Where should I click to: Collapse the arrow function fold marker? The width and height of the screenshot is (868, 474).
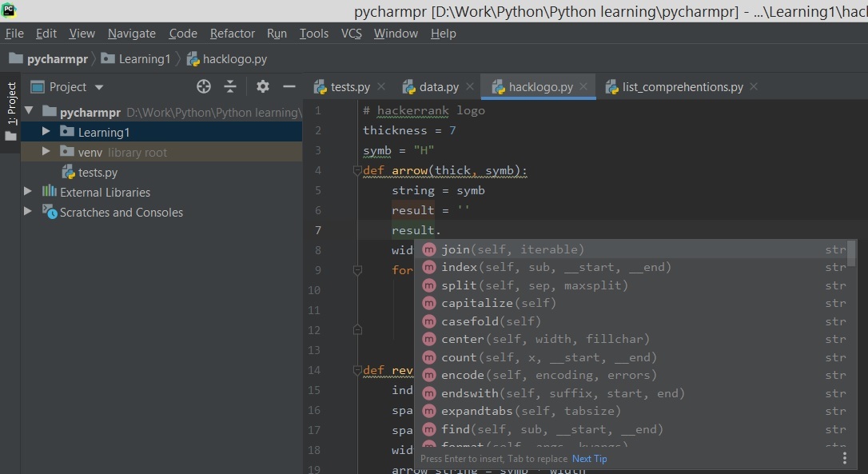click(357, 170)
